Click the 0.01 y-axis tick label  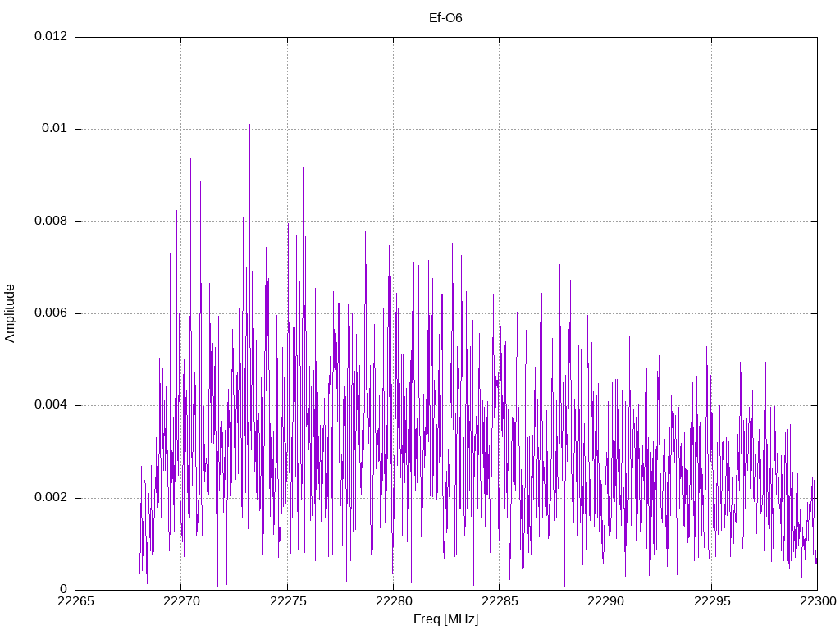pos(55,129)
